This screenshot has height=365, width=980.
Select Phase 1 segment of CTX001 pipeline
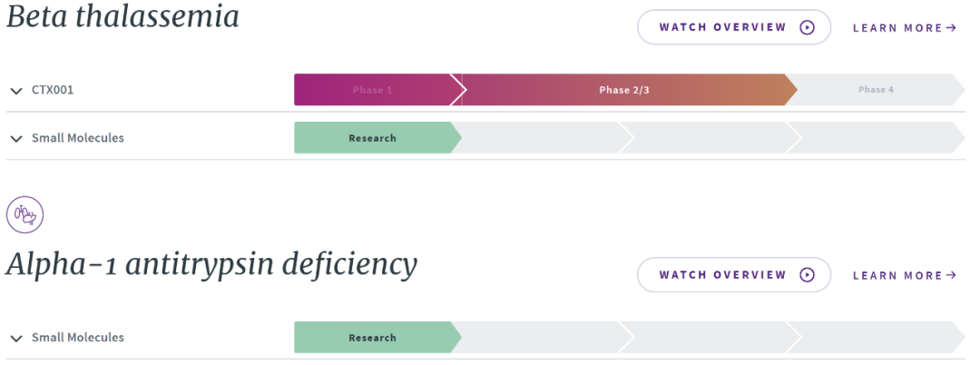coord(372,91)
